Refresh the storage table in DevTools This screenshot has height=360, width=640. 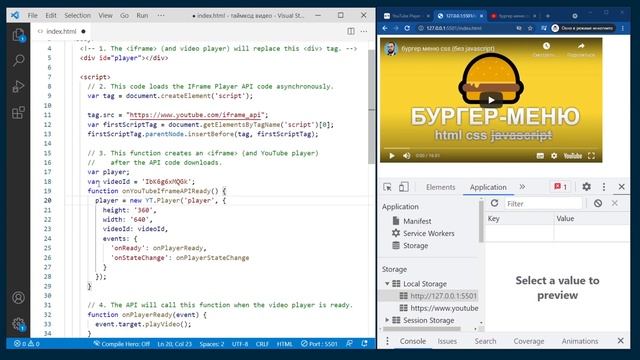tap(494, 203)
